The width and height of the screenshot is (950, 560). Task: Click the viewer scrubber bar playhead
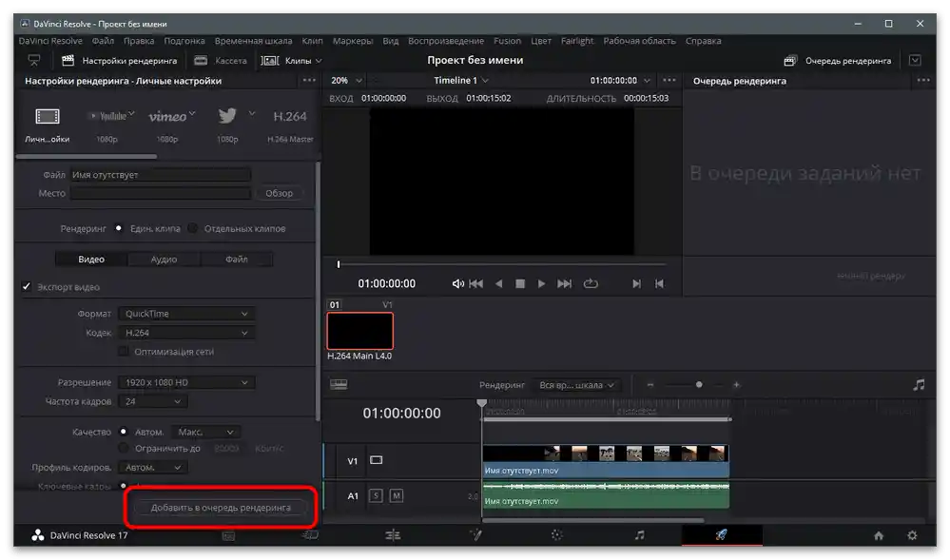(339, 264)
